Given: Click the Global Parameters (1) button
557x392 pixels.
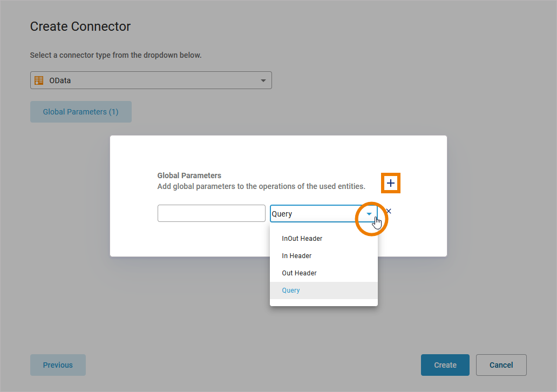Looking at the screenshot, I should click(81, 112).
